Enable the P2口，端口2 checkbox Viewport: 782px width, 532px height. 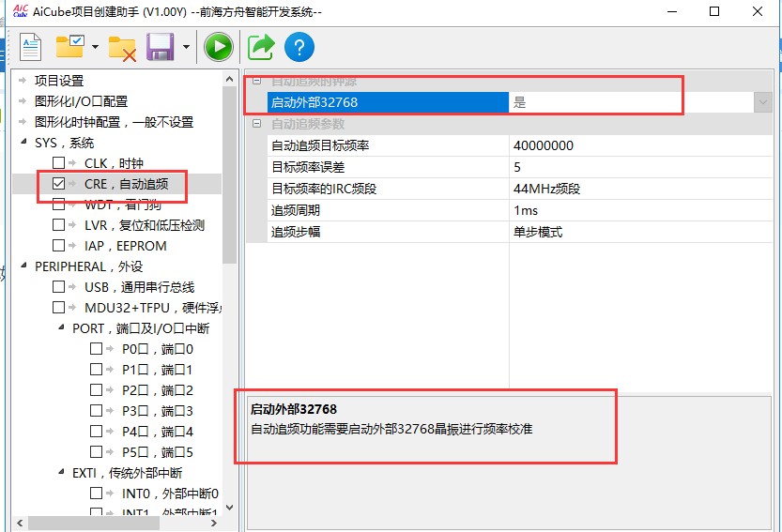(x=97, y=389)
